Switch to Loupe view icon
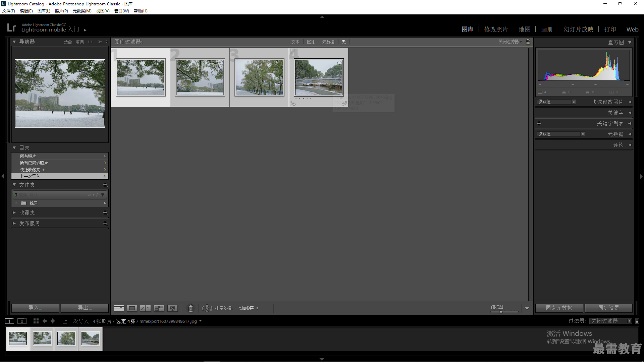The image size is (644, 362). (x=132, y=308)
